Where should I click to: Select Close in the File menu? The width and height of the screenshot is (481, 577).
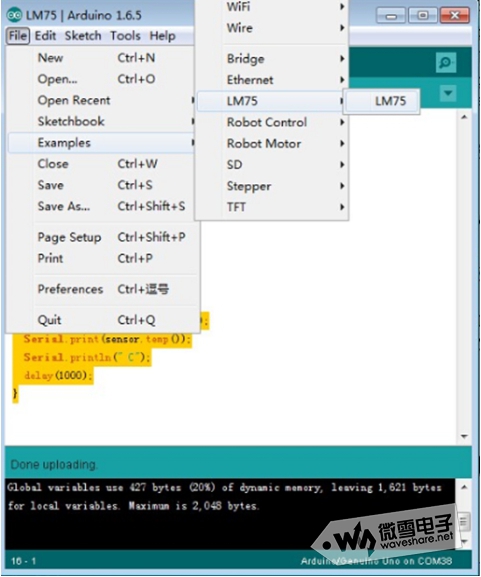pos(101,164)
